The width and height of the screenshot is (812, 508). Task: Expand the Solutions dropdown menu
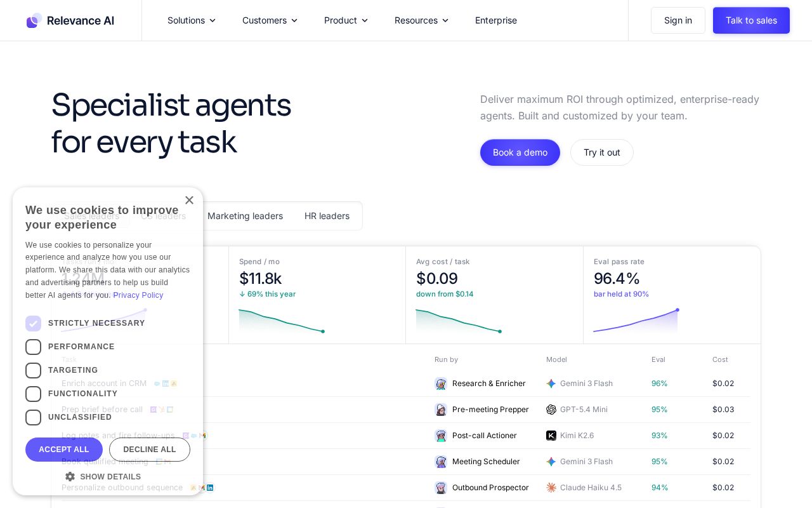pos(192,20)
